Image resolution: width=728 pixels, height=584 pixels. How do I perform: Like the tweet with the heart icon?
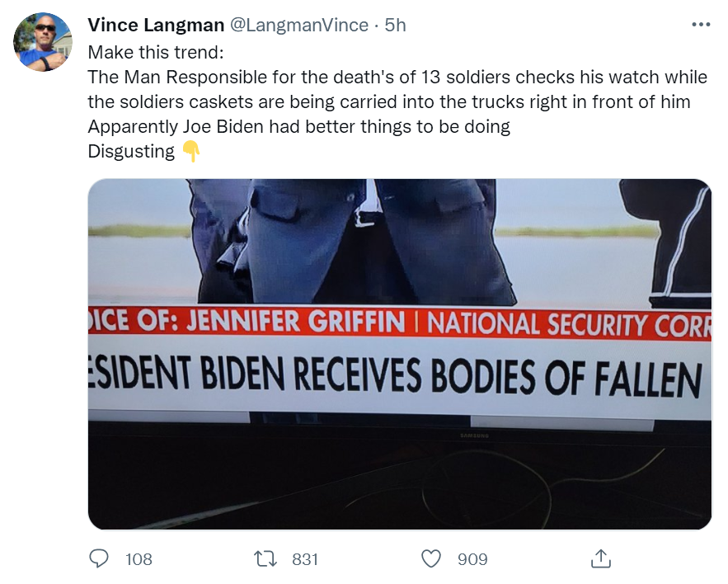point(431,559)
